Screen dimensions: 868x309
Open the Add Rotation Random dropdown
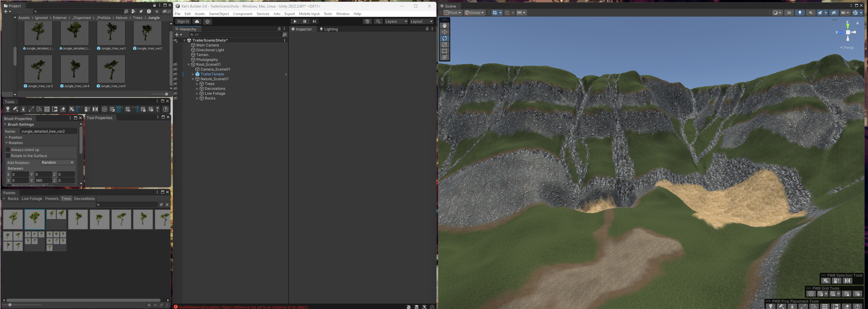(57, 162)
